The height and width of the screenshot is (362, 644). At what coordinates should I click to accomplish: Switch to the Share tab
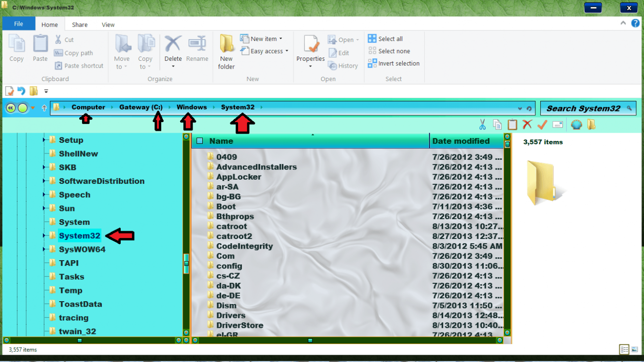(x=80, y=24)
